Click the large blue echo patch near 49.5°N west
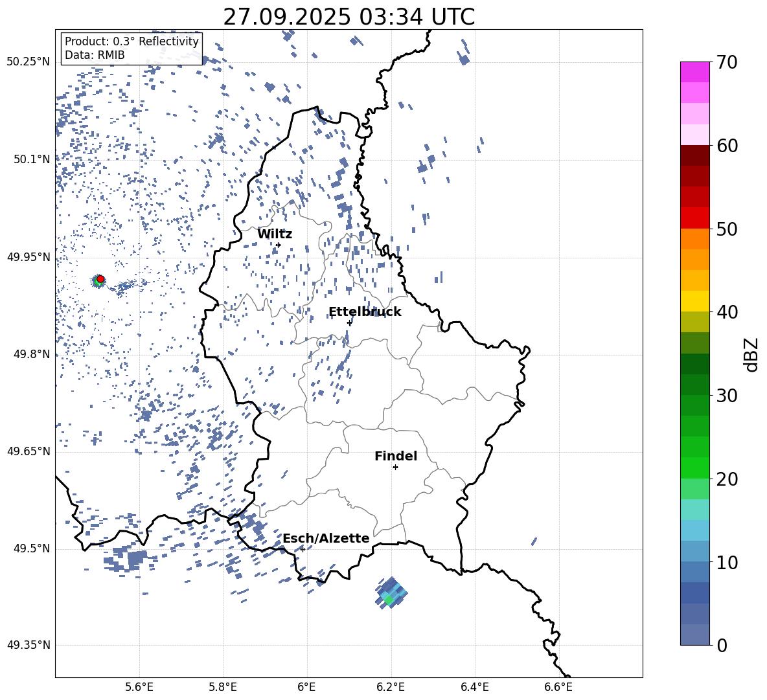 (137, 559)
